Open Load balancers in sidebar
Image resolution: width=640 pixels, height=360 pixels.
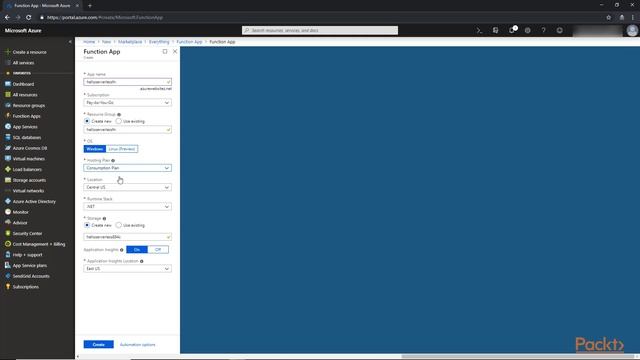pyautogui.click(x=23, y=169)
